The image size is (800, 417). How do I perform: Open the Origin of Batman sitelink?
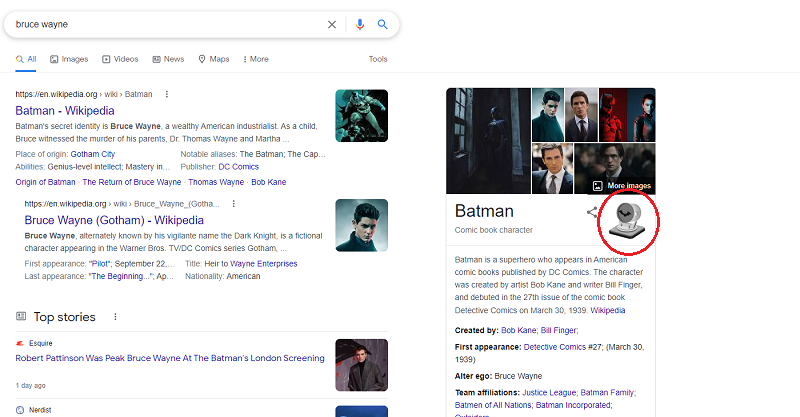point(45,182)
